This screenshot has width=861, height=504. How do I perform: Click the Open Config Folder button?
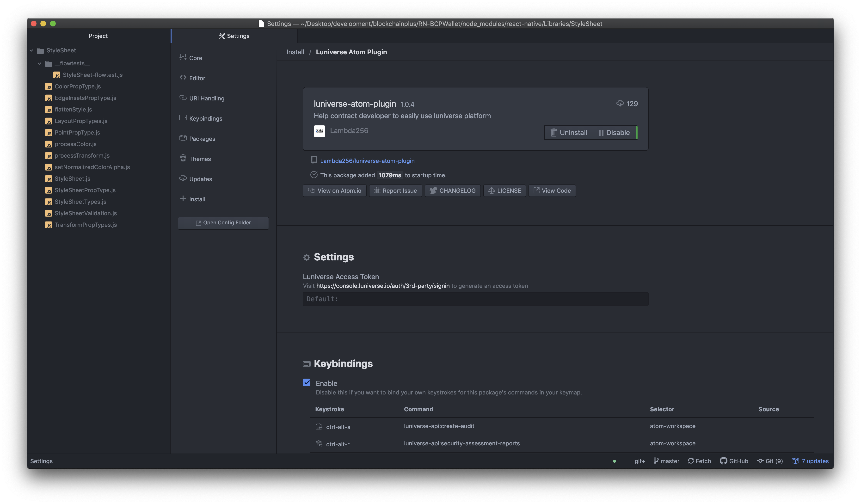pos(223,223)
